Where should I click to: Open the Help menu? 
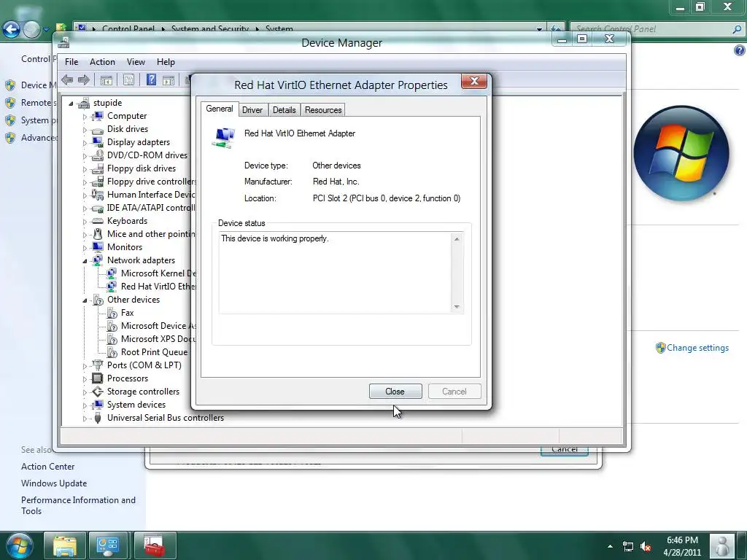click(x=166, y=62)
